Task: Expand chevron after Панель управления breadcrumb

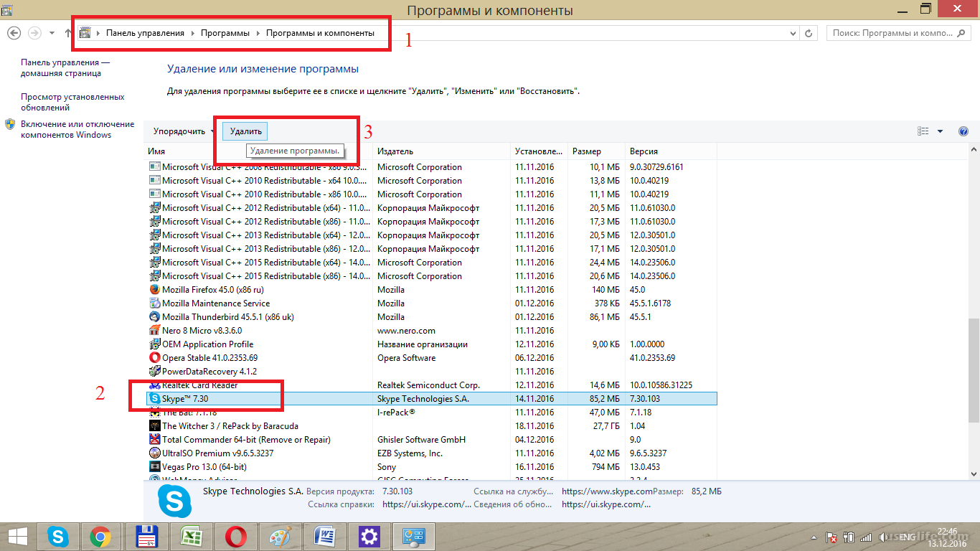Action: 192,33
